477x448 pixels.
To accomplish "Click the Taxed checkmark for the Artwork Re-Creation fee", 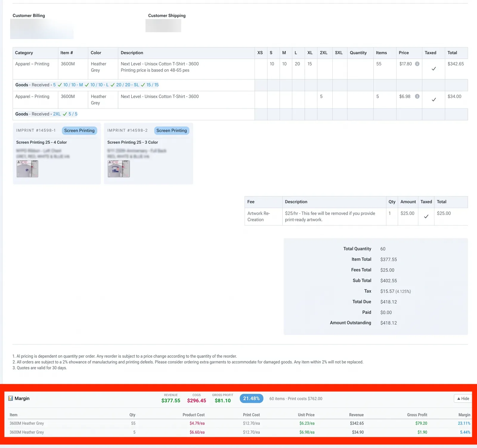I will coord(426,216).
